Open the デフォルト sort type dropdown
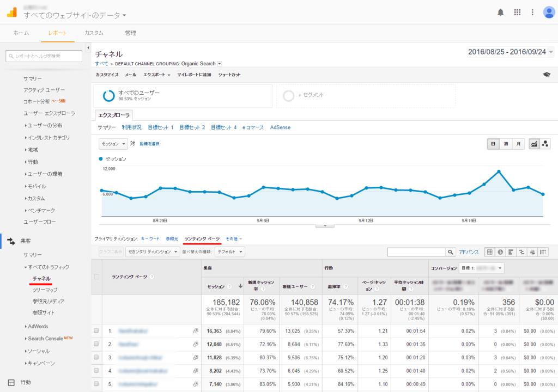This screenshot has height=392, width=558. click(x=230, y=252)
